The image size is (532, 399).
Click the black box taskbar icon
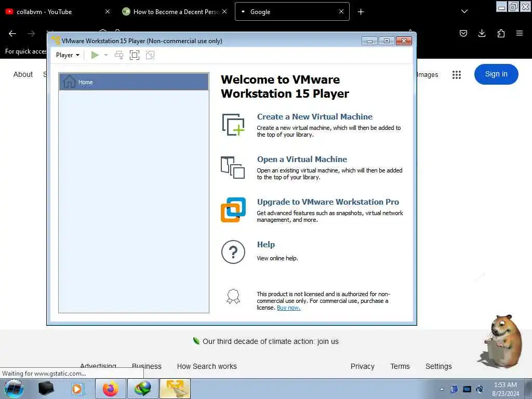click(x=46, y=389)
